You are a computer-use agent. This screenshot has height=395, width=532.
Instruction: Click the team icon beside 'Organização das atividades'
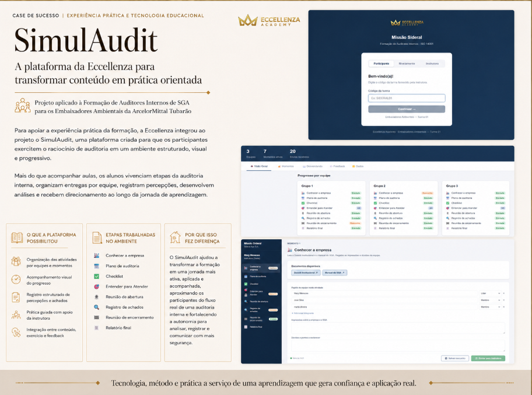16,261
